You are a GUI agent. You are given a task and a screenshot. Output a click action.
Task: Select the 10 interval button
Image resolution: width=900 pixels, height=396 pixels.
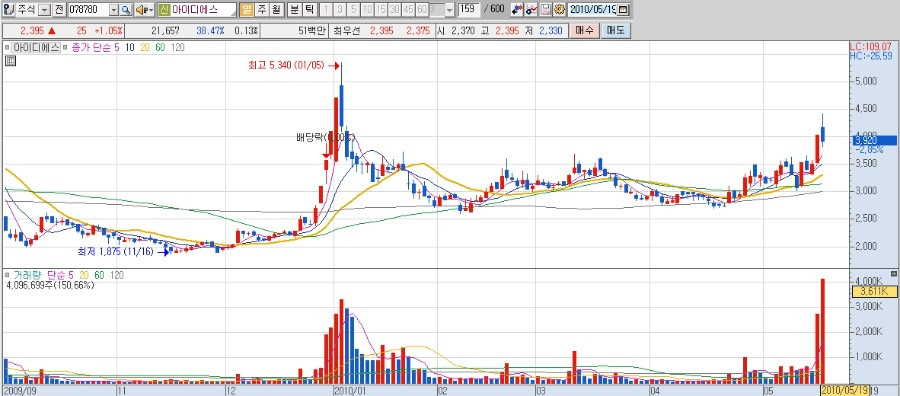367,10
